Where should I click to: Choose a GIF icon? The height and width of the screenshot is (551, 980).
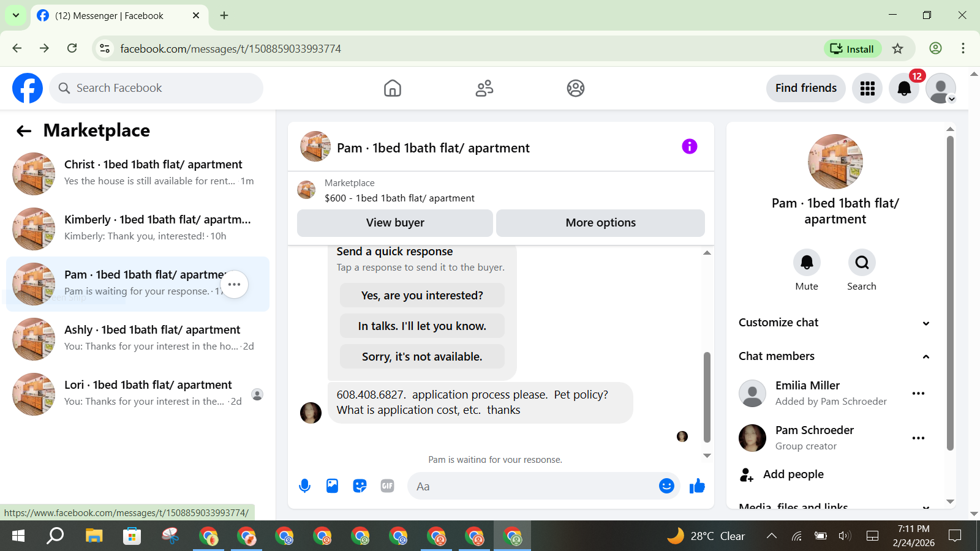pos(387,486)
